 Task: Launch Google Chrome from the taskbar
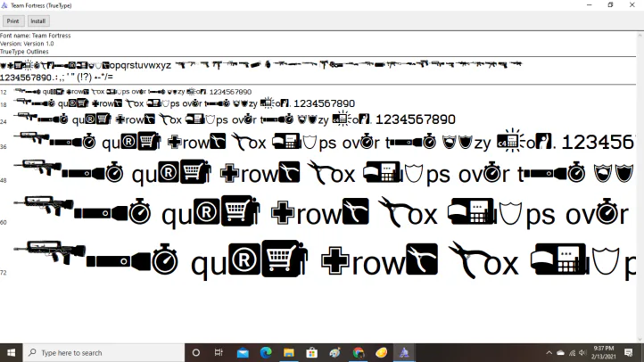pos(359,352)
